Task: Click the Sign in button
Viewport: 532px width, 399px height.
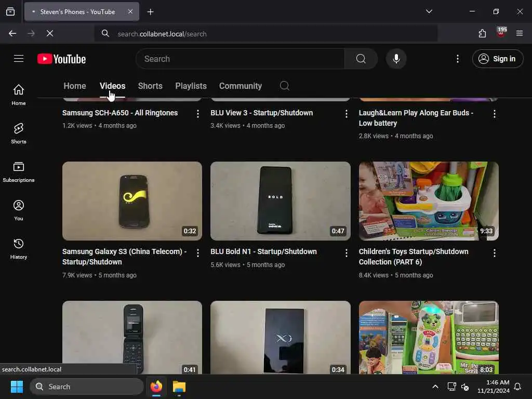Action: click(497, 59)
